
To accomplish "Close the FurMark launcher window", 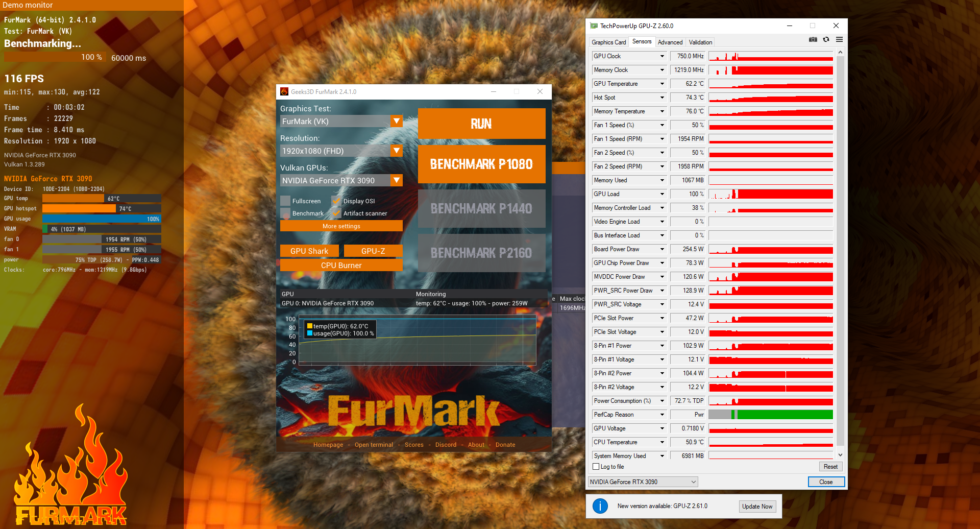I will pos(540,92).
